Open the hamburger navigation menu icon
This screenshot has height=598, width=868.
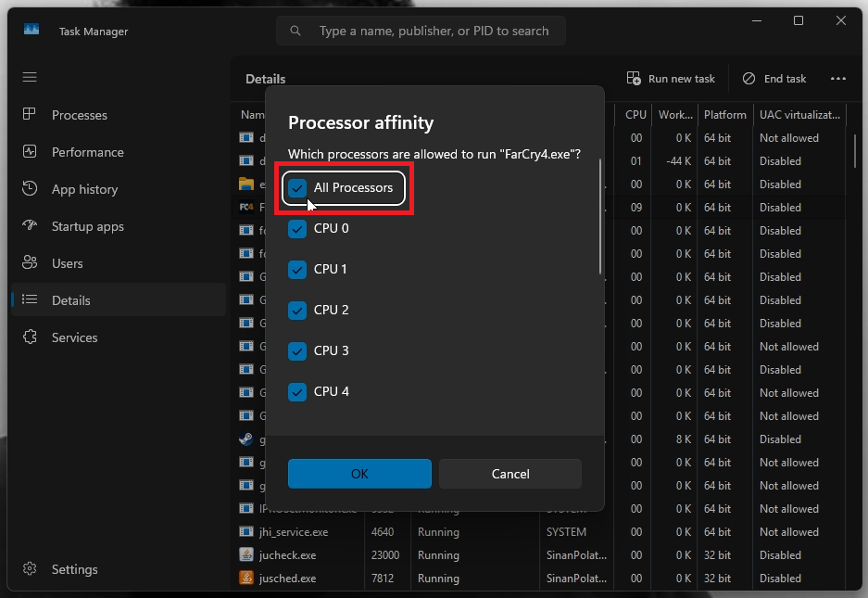pos(30,77)
